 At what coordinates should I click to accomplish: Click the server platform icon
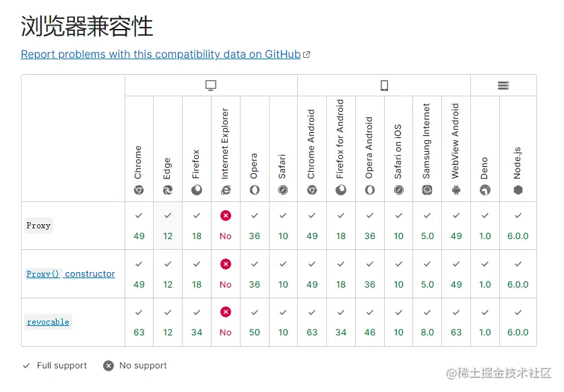click(503, 86)
